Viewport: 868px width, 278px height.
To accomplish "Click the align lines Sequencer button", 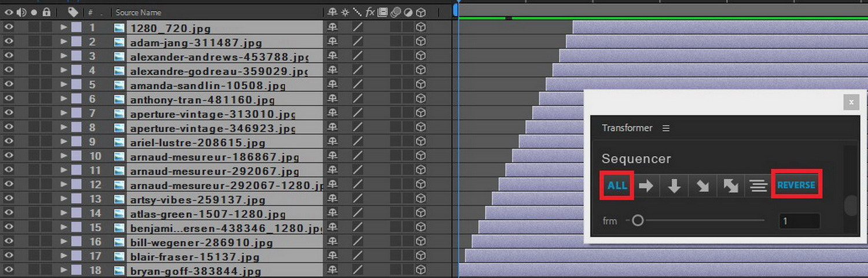I will (x=758, y=186).
